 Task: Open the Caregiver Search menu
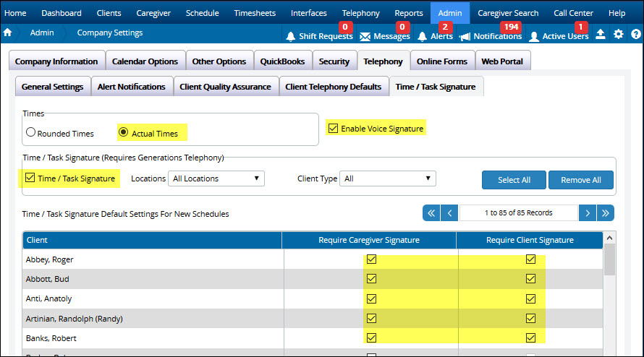tap(508, 13)
